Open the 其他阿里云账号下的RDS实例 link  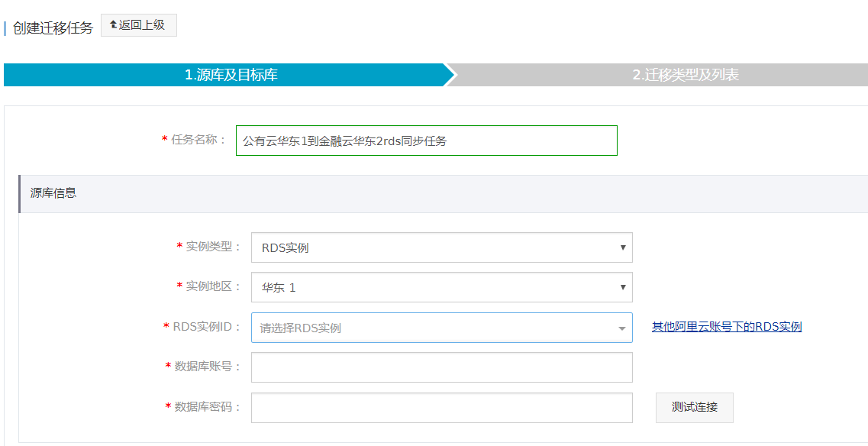(726, 327)
